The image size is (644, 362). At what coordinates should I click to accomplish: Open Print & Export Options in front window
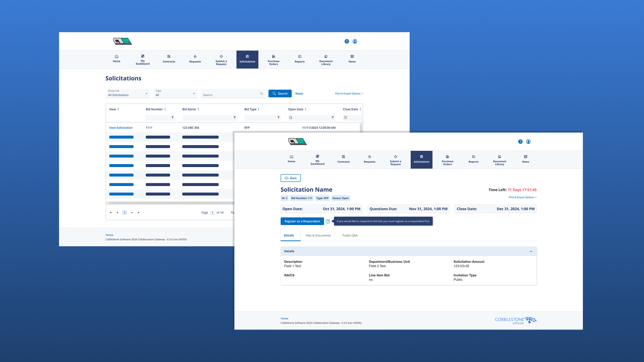(x=523, y=197)
